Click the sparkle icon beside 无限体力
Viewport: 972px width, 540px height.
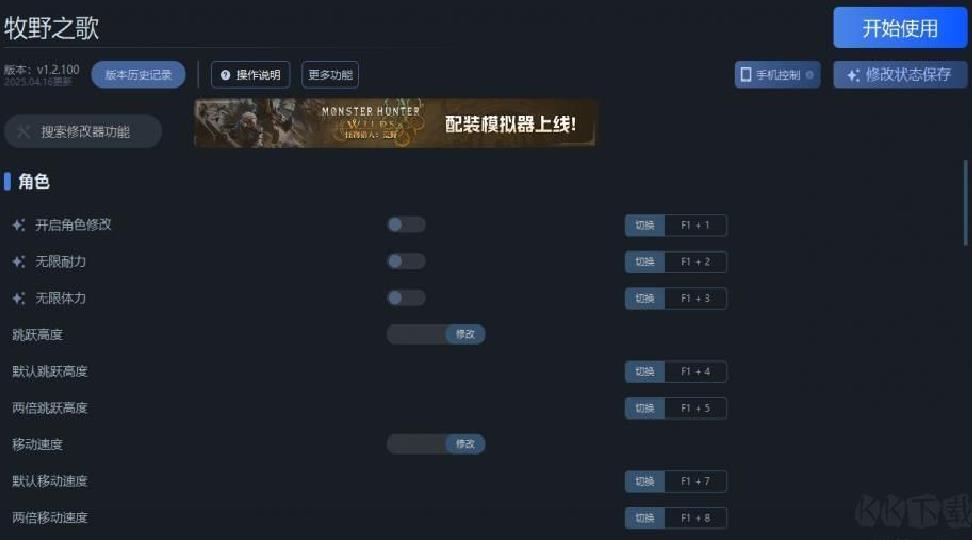[19, 298]
